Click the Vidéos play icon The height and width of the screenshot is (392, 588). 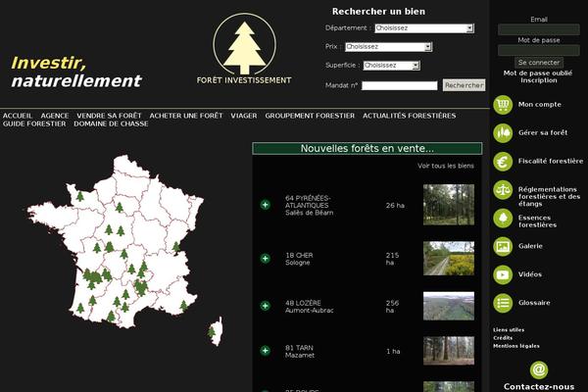(503, 274)
